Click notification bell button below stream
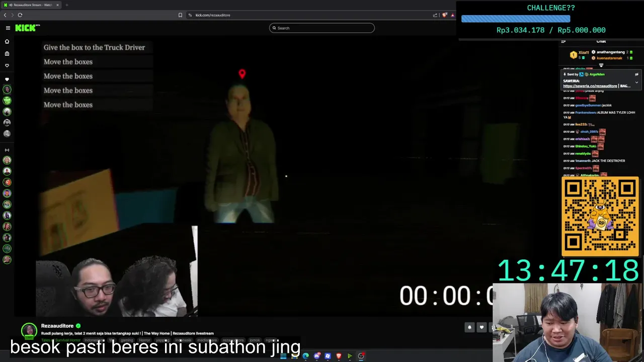The image size is (644, 362). (x=469, y=327)
